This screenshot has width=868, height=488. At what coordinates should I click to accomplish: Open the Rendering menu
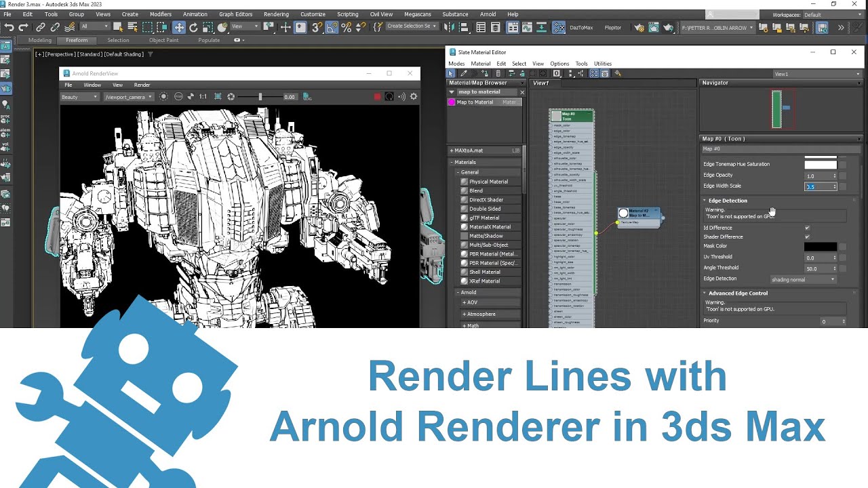point(276,14)
